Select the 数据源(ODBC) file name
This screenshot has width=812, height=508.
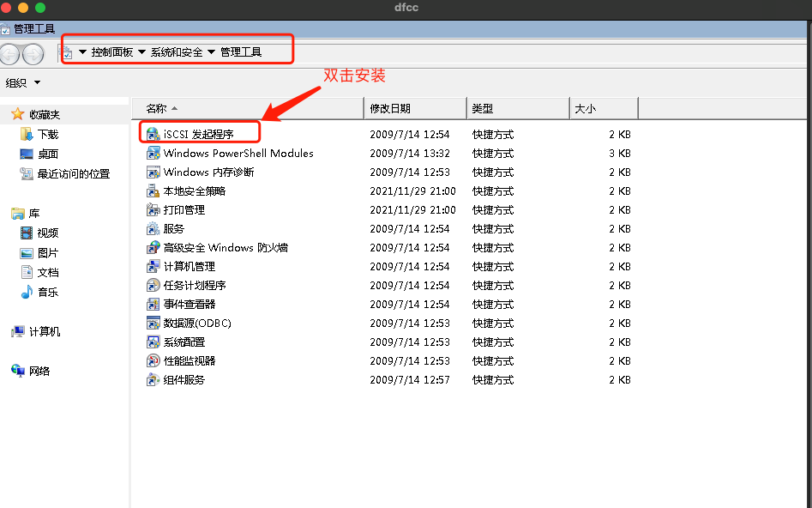point(197,323)
